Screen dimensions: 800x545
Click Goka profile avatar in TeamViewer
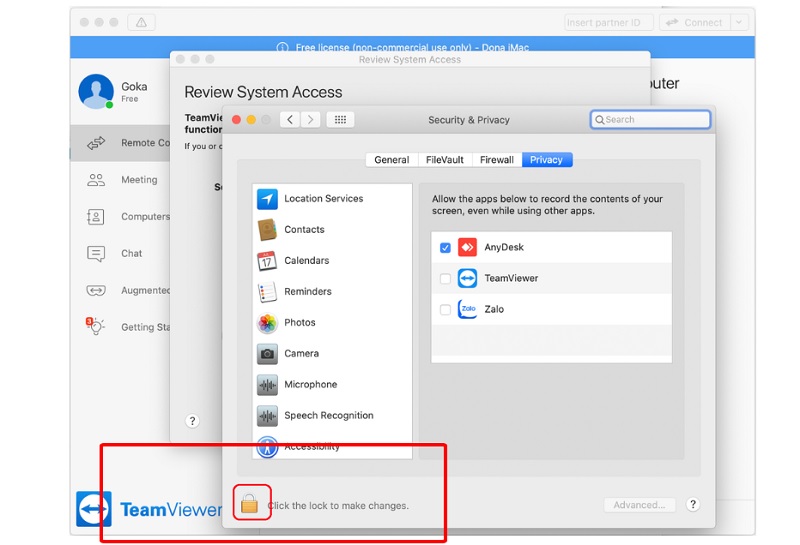(x=96, y=91)
